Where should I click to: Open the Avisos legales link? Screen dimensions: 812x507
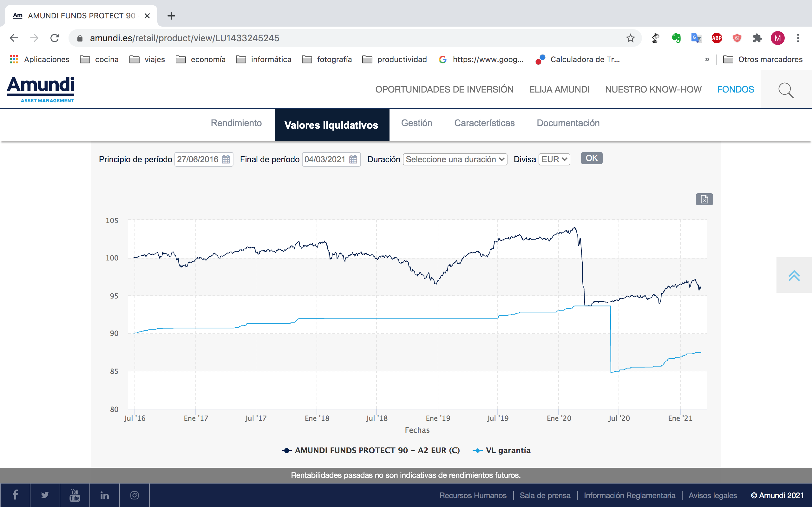coord(712,495)
